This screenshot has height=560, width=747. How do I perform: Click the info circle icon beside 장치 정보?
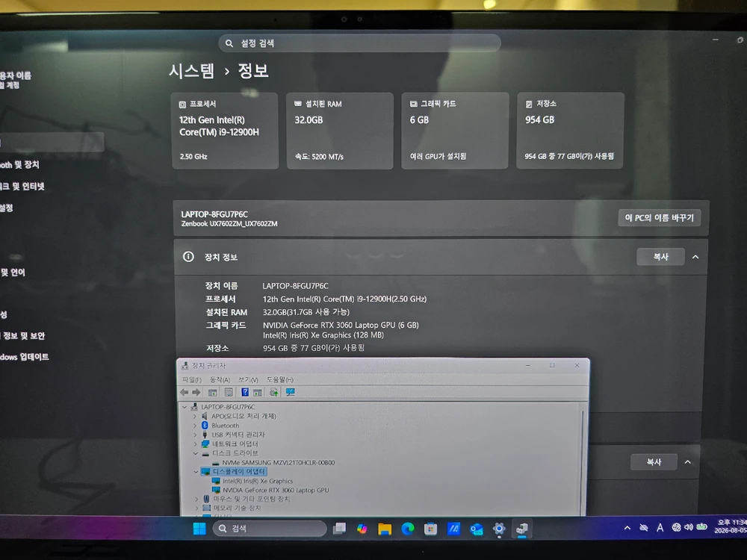(189, 257)
